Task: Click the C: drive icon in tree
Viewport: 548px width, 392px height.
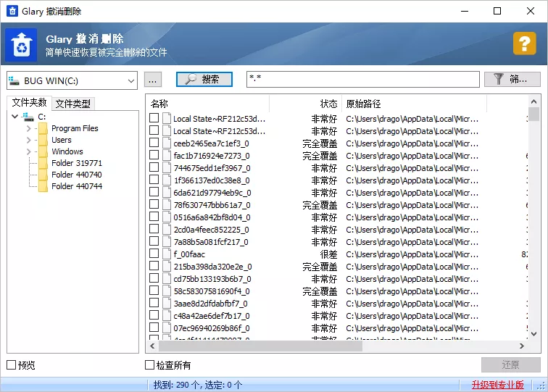Action: click(x=28, y=117)
